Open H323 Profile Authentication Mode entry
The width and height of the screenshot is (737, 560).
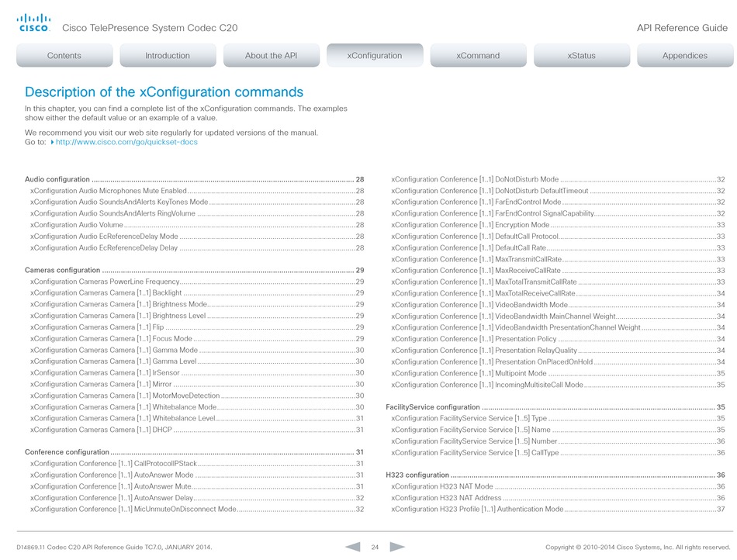click(558, 509)
